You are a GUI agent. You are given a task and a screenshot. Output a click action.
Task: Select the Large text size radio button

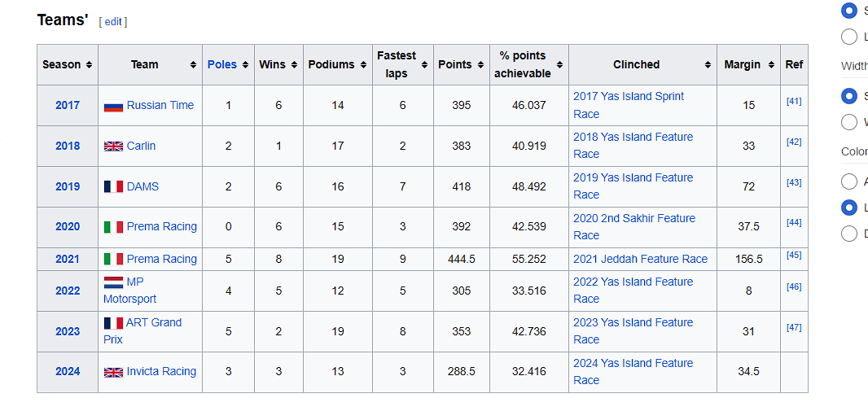(x=848, y=37)
